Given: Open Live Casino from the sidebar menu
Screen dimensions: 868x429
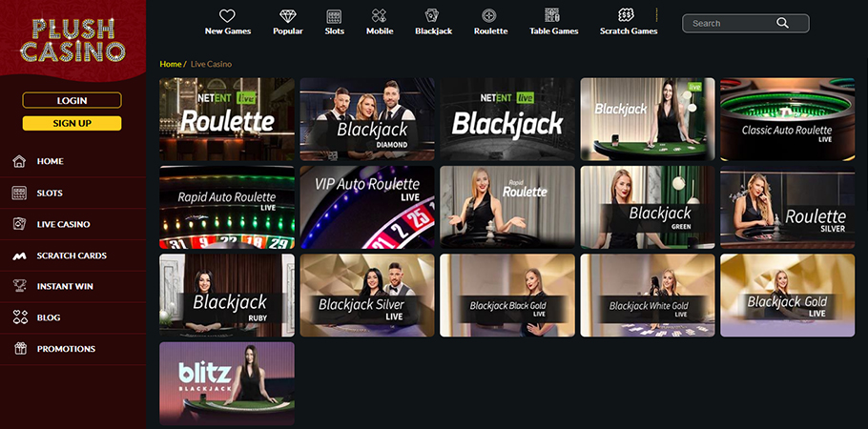Looking at the screenshot, I should (63, 224).
